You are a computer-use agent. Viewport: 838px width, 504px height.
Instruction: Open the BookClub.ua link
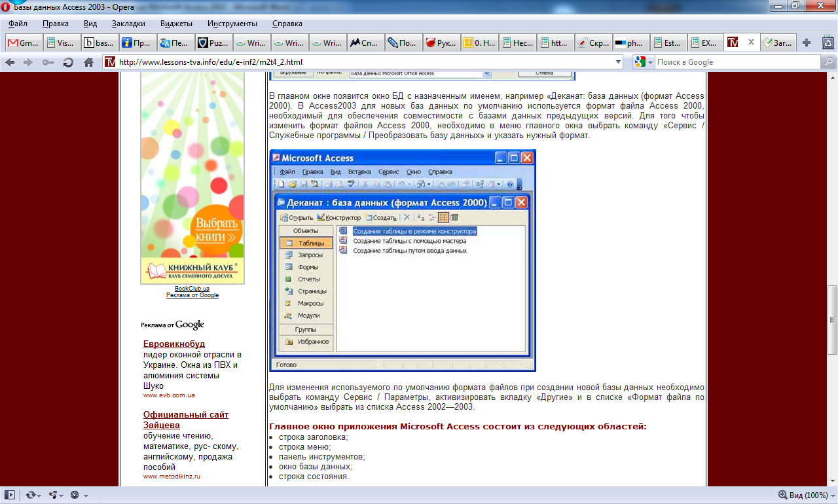click(x=192, y=289)
